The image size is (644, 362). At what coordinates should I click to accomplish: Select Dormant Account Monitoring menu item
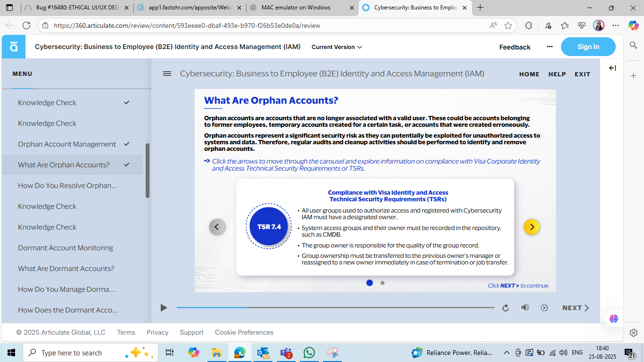coord(73,248)
